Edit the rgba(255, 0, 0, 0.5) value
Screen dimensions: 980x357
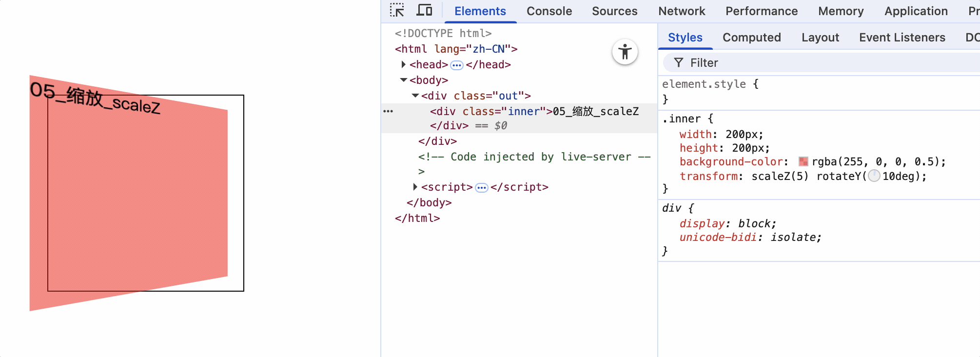click(876, 161)
